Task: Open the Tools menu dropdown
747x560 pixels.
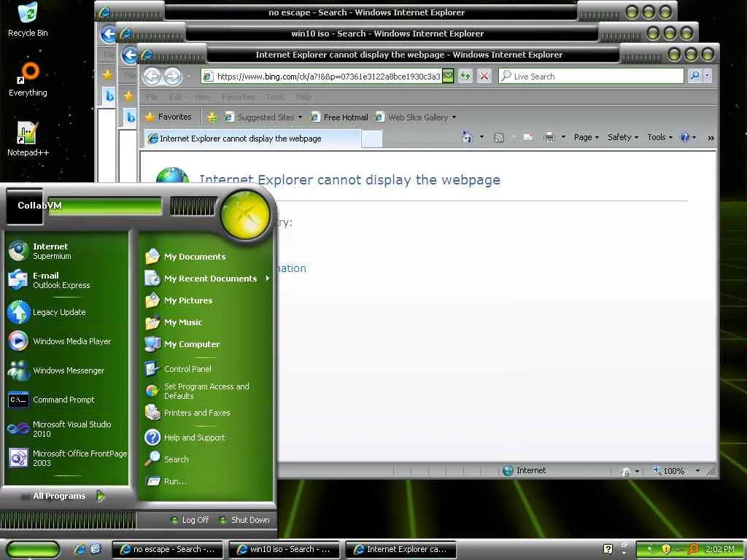Action: 659,137
